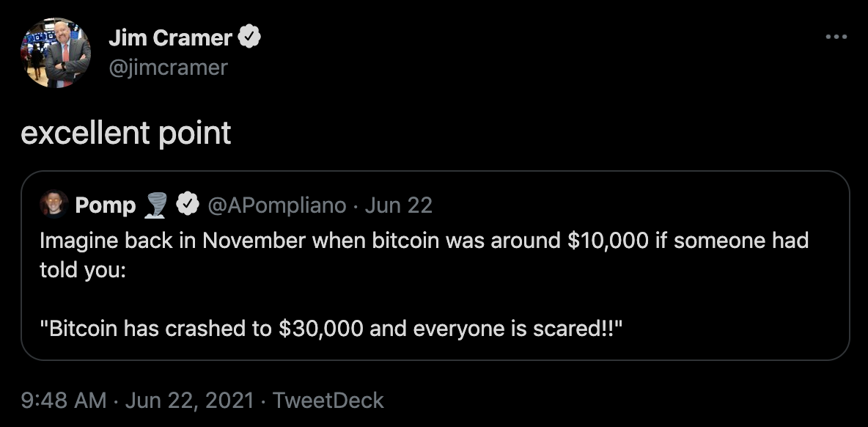Select the "excellent point" tweet text
The height and width of the screenshot is (427, 868).
125,133
